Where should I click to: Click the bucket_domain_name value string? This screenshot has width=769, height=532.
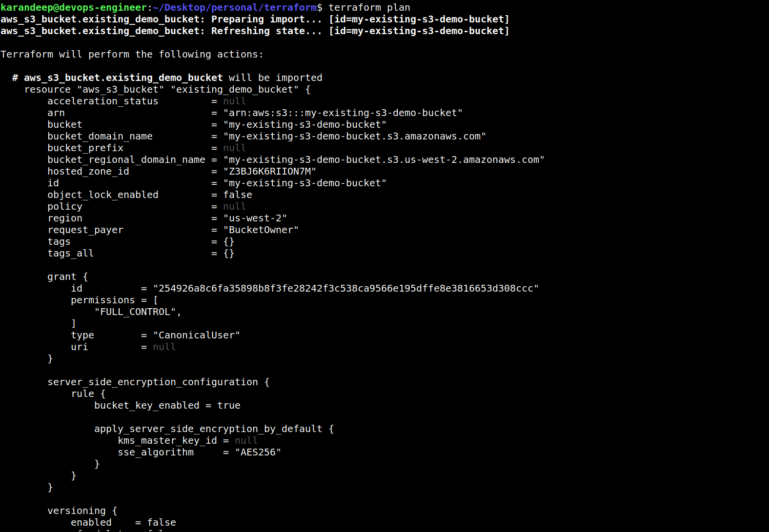click(355, 136)
